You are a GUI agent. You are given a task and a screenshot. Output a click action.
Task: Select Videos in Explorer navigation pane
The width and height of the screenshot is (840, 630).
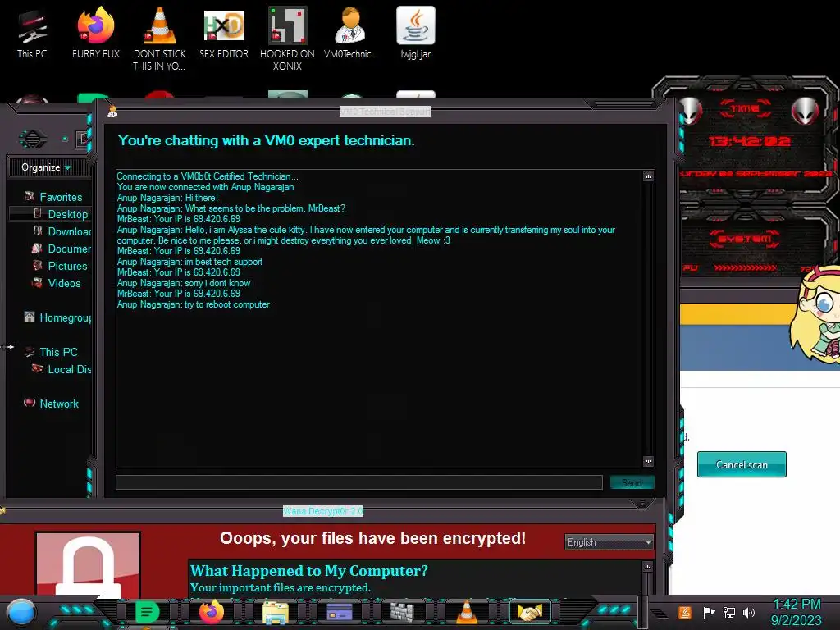coord(57,283)
